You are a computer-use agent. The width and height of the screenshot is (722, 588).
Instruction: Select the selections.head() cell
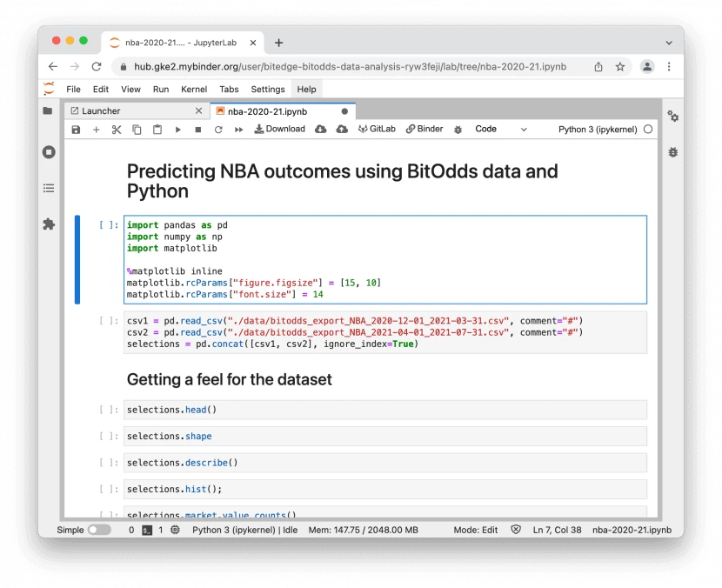coord(385,410)
